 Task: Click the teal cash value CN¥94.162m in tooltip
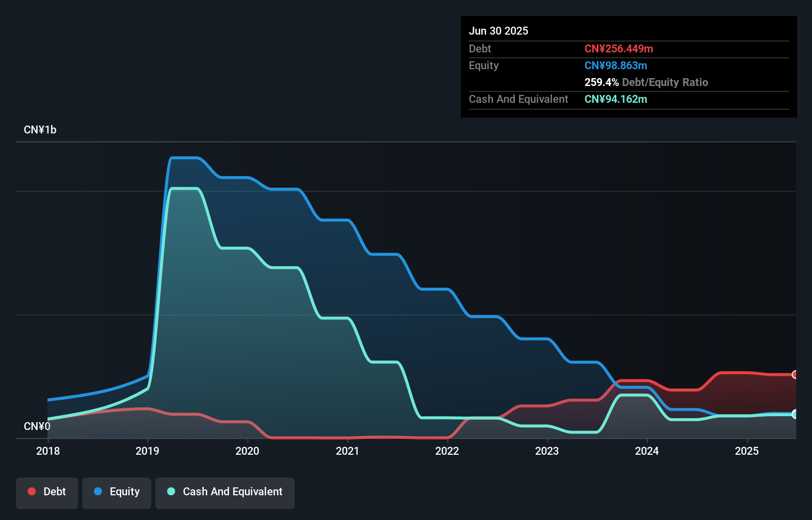coord(616,99)
